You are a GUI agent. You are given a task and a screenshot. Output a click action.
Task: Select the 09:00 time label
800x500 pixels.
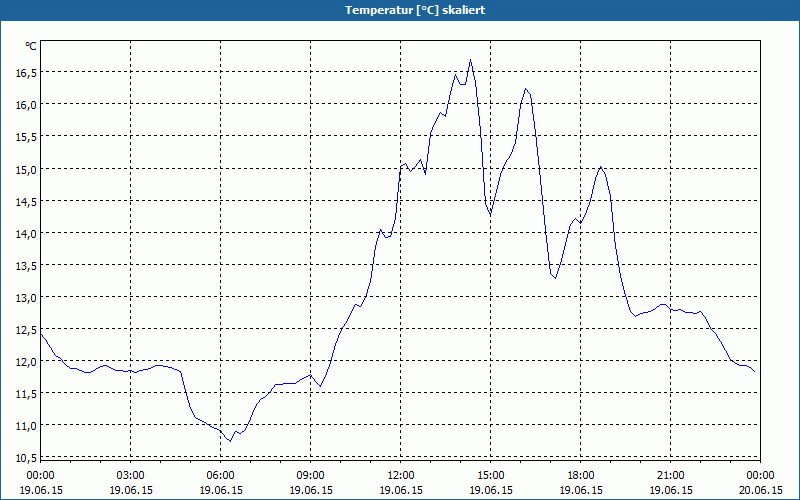click(x=311, y=476)
